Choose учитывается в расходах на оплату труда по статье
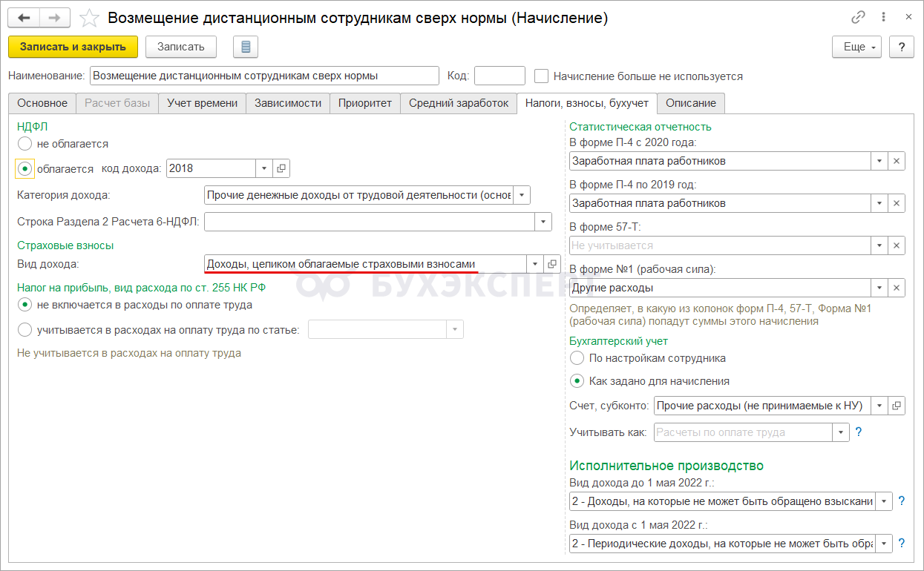Viewport: 924px width, 571px height. point(25,330)
